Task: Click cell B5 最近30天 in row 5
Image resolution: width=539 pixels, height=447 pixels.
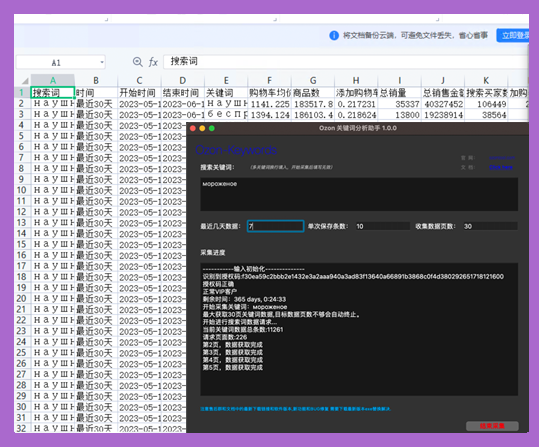Action: pyautogui.click(x=96, y=136)
